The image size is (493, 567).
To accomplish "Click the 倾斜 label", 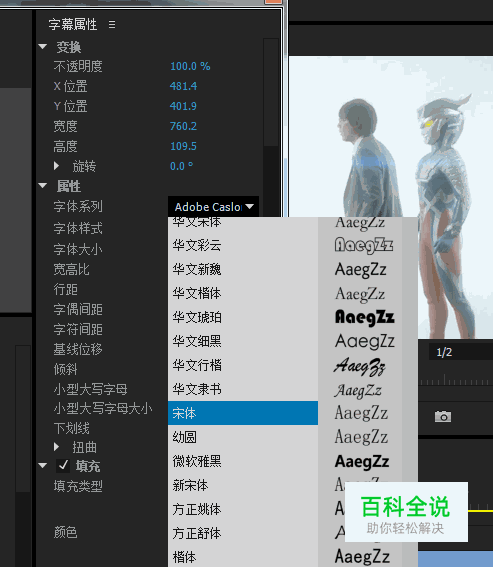I will (x=65, y=369).
